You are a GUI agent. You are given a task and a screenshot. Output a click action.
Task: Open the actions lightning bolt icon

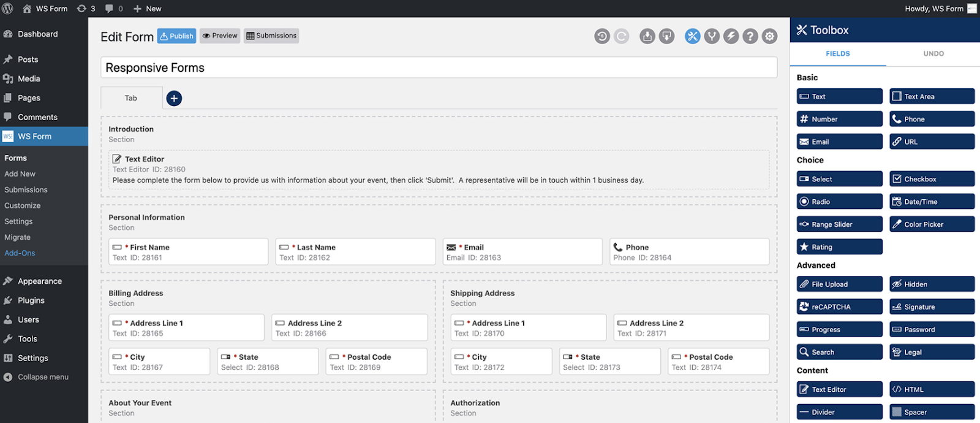pyautogui.click(x=731, y=36)
